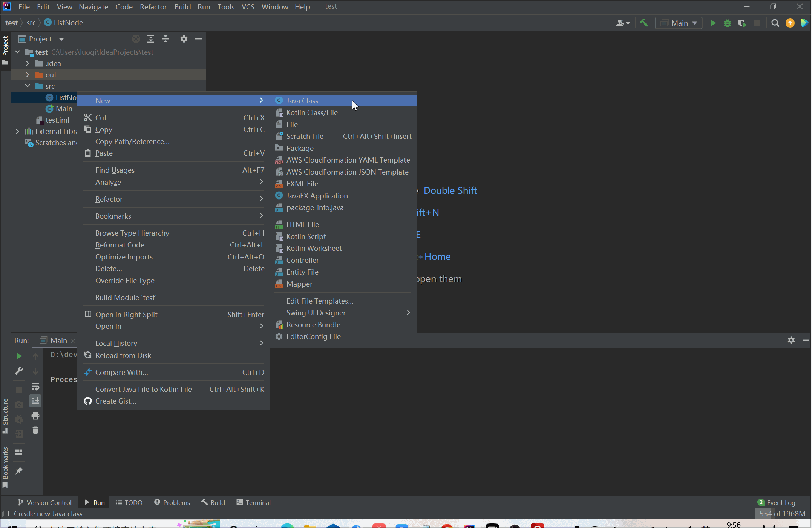Expand the out folder in project tree
The height and width of the screenshot is (528, 812).
[x=28, y=75]
